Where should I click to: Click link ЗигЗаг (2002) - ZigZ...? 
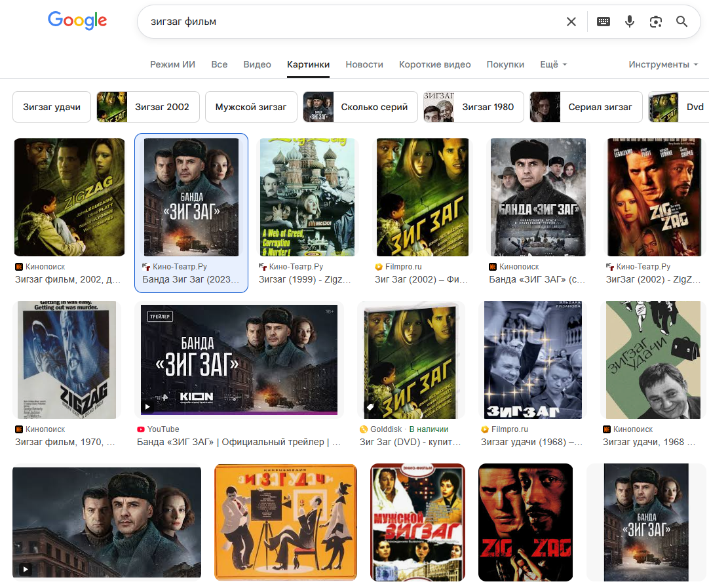653,279
